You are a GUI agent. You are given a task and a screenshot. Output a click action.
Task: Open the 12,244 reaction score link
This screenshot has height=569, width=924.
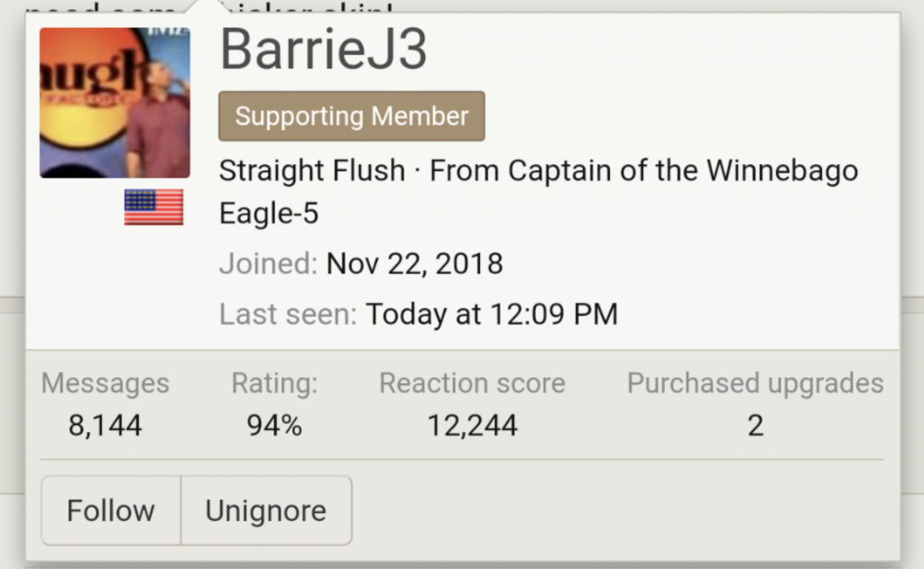coord(472,425)
